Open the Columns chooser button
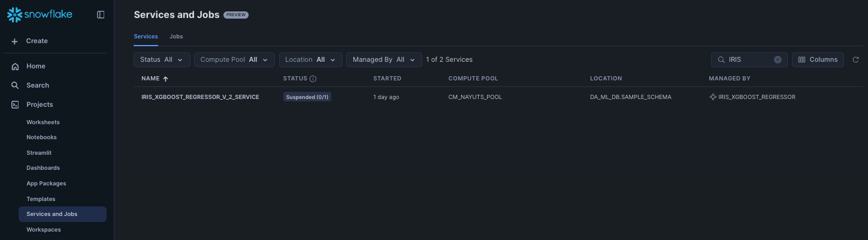 coord(818,59)
